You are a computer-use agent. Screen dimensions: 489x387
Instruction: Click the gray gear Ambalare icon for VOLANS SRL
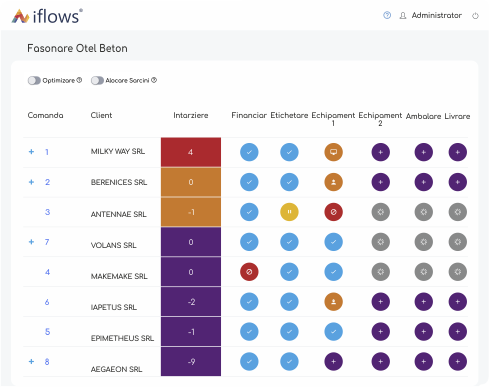click(423, 242)
